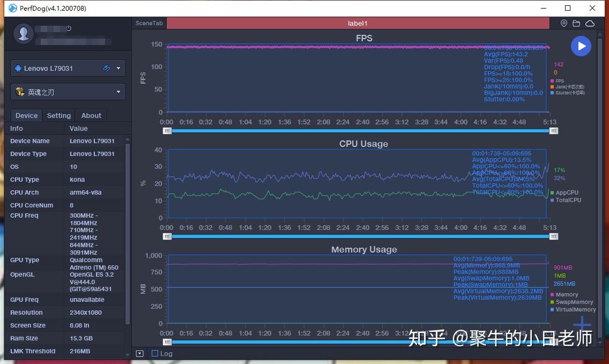Click the blue plus add chart icon
This screenshot has height=364, width=609.
pos(582,324)
